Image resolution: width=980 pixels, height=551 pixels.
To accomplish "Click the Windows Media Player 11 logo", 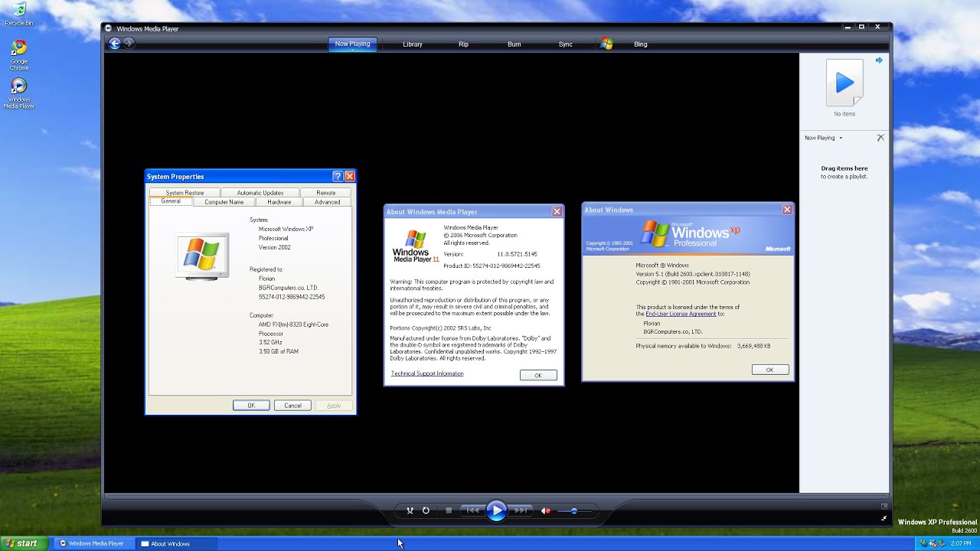I will pos(416,246).
